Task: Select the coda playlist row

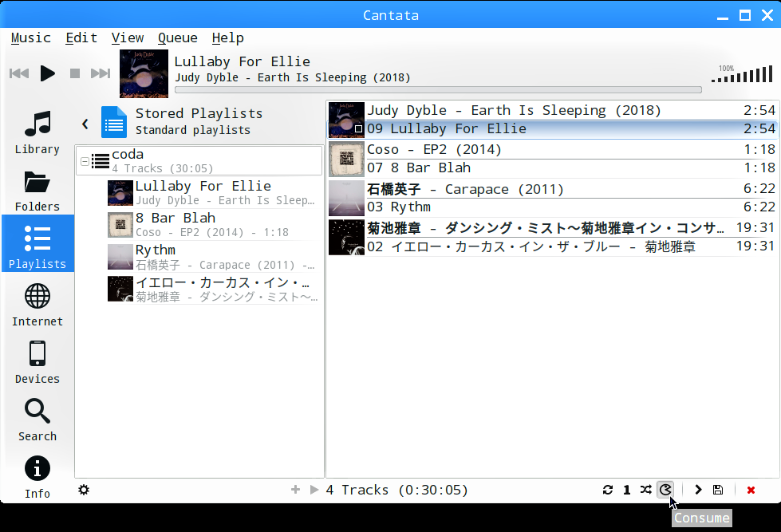Action: click(x=199, y=160)
